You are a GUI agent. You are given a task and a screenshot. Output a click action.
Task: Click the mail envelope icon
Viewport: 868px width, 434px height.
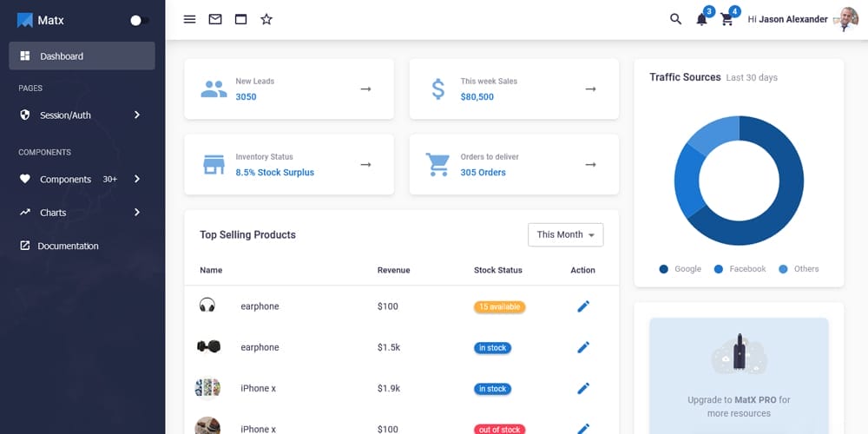[x=215, y=19]
